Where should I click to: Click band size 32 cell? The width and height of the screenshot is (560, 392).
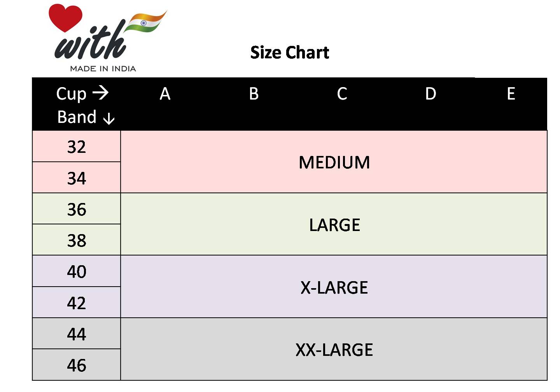(77, 147)
